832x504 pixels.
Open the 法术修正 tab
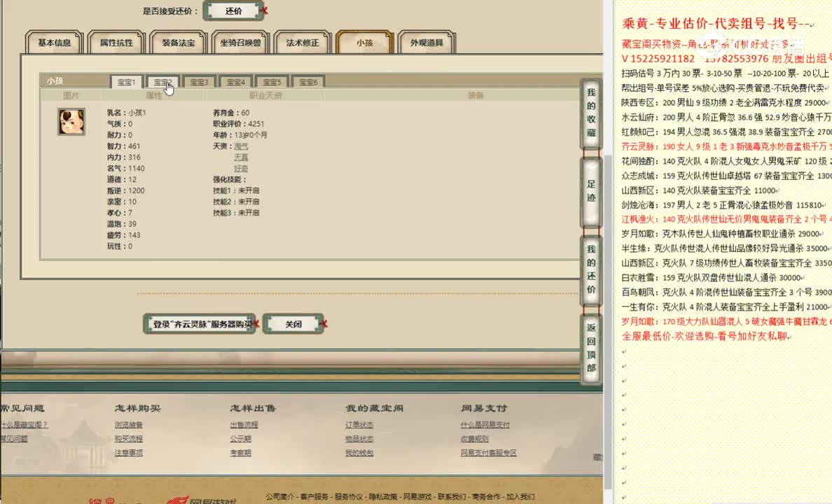point(303,43)
